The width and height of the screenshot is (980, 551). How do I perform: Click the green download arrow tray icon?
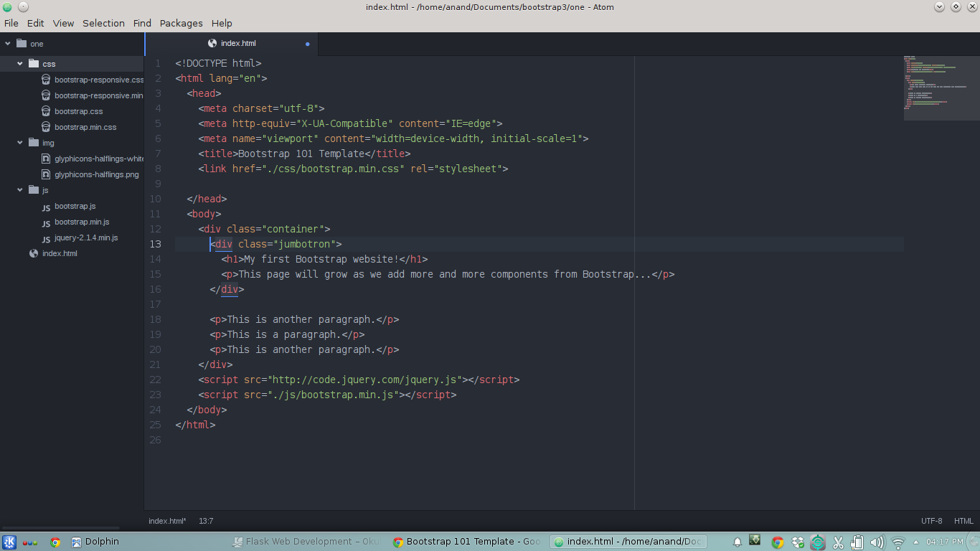tap(755, 540)
